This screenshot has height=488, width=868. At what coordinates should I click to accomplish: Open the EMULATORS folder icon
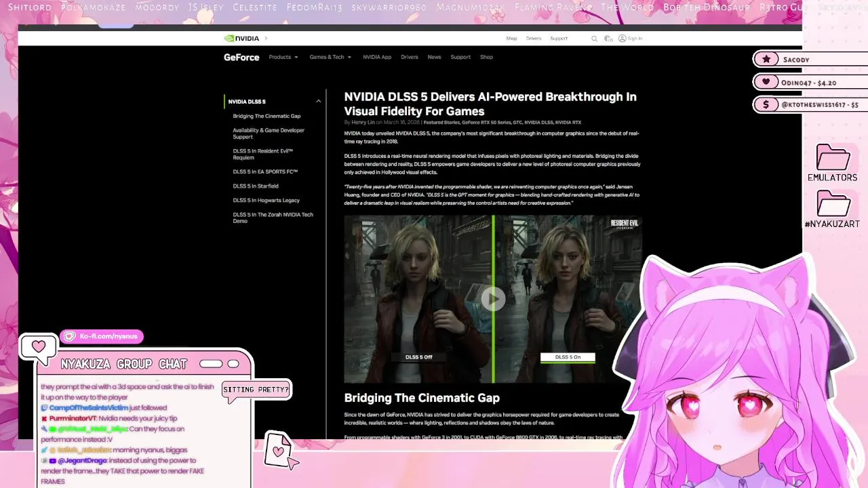(x=833, y=157)
